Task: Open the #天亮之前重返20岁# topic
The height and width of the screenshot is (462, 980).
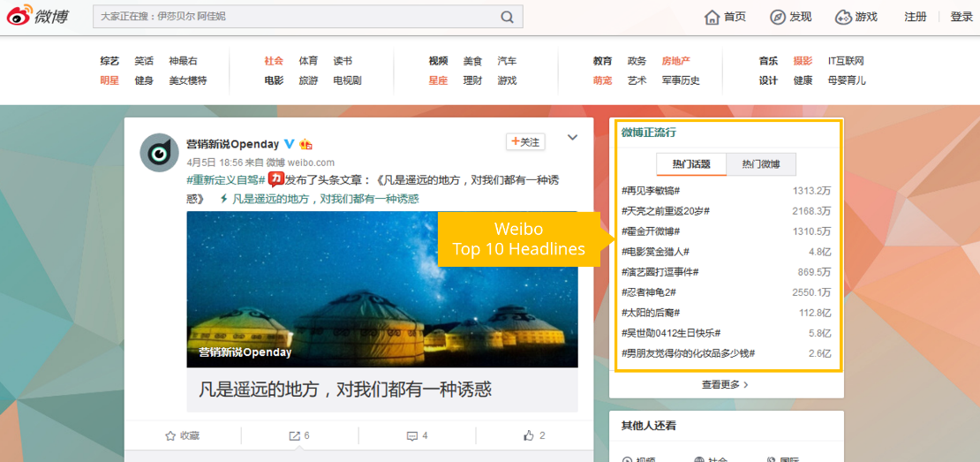Action: pos(666,211)
